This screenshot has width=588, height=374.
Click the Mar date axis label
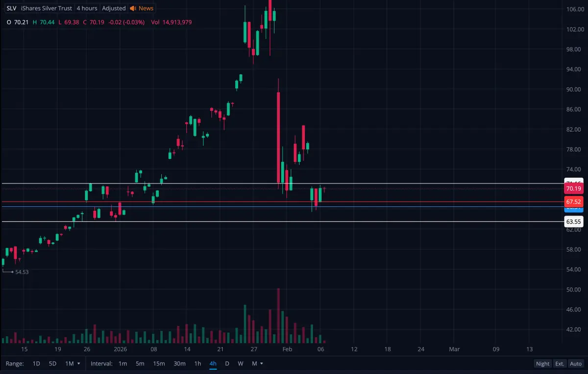pyautogui.click(x=454, y=349)
